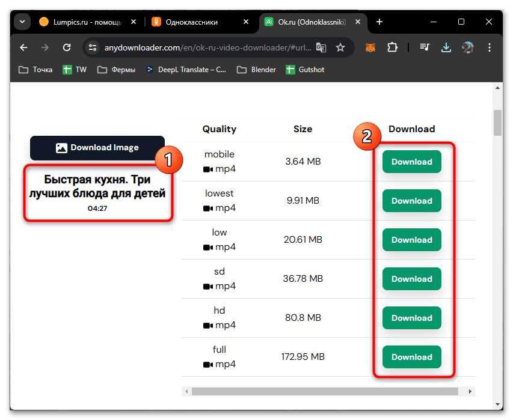
Task: Open the browser downloads icon
Action: [446, 47]
